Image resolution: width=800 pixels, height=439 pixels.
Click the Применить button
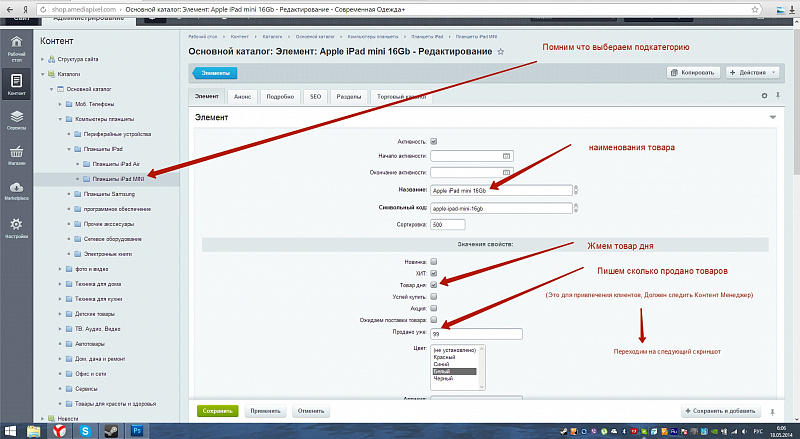click(265, 411)
